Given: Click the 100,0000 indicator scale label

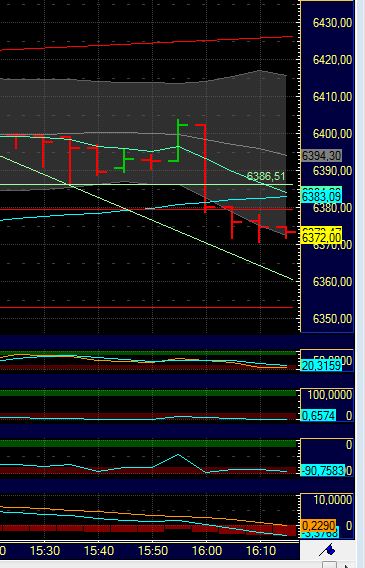Looking at the screenshot, I should pyautogui.click(x=330, y=394).
